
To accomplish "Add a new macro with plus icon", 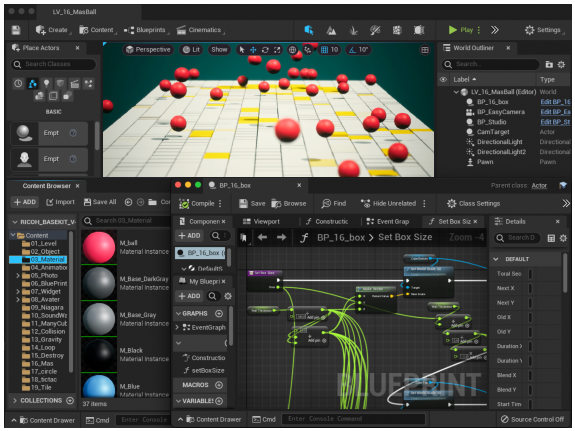I will pos(219,385).
